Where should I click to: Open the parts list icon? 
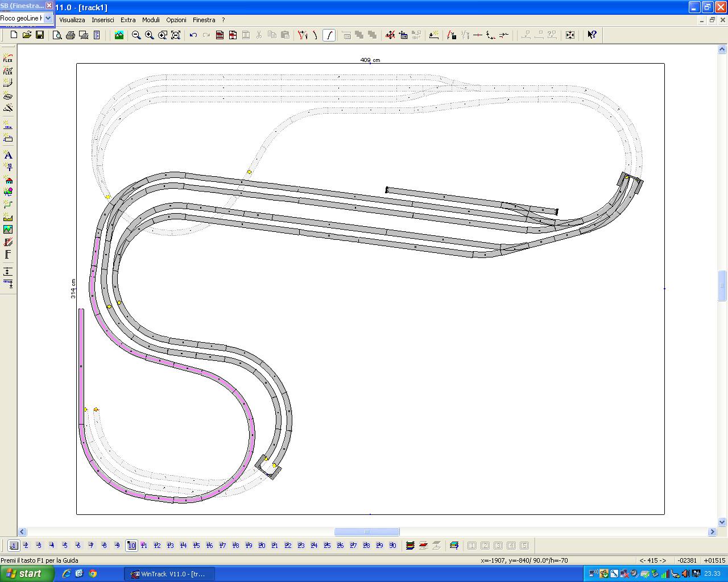pos(97,35)
